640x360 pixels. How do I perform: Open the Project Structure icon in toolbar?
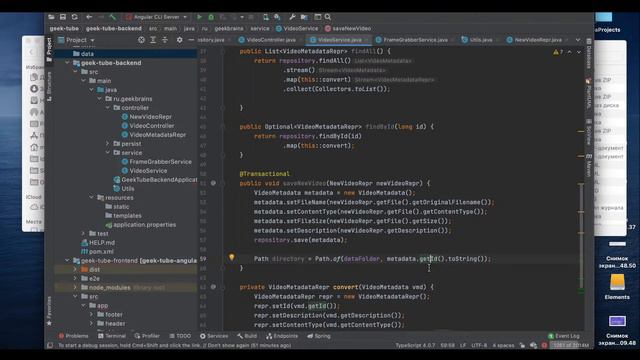tap(304, 17)
